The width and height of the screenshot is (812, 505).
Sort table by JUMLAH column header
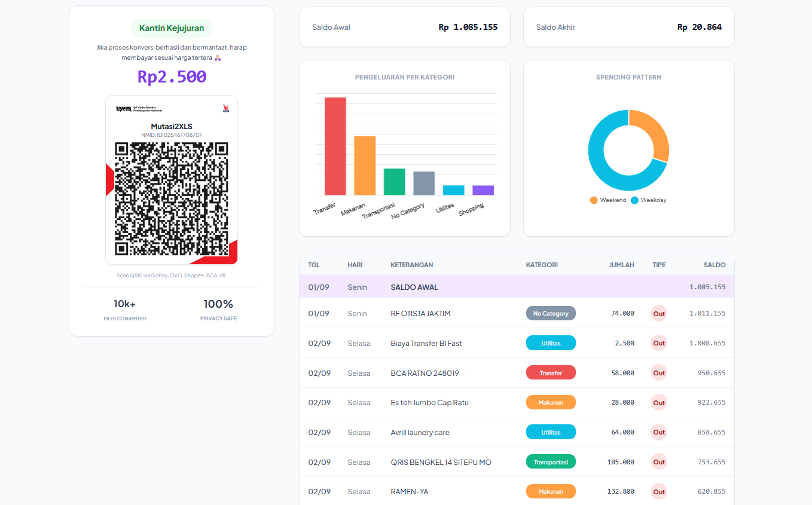621,265
